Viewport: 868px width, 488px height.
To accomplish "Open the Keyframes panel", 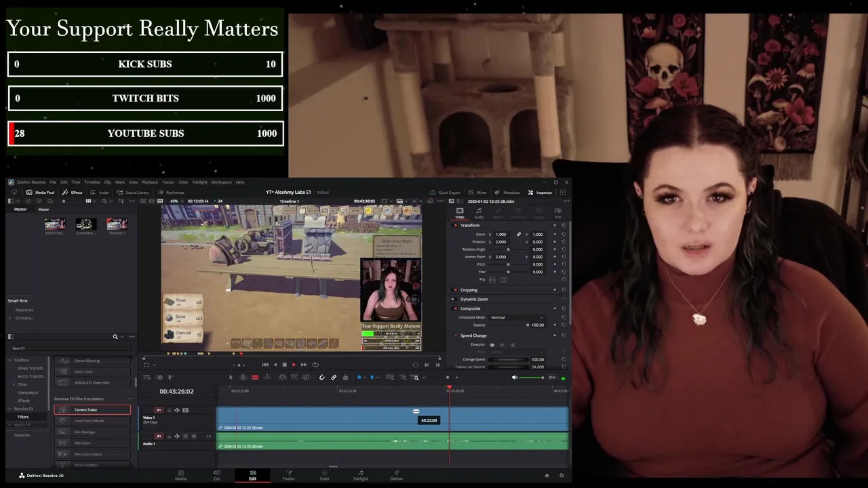I will [x=171, y=192].
